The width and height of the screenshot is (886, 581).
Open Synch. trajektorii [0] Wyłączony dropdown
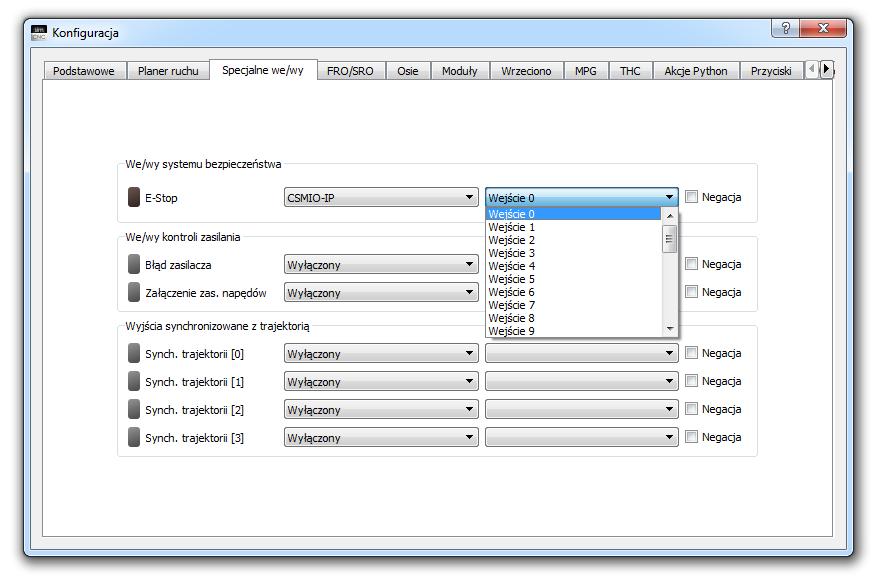pyautogui.click(x=381, y=353)
